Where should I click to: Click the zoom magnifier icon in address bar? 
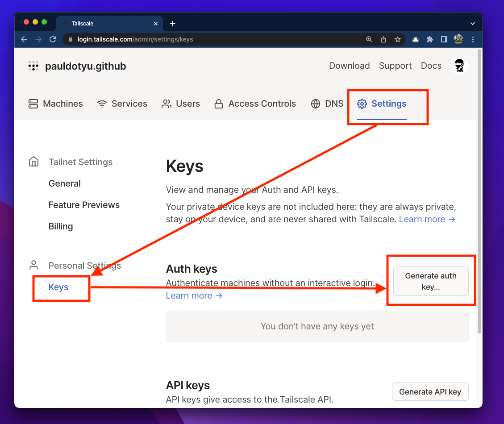(x=369, y=39)
